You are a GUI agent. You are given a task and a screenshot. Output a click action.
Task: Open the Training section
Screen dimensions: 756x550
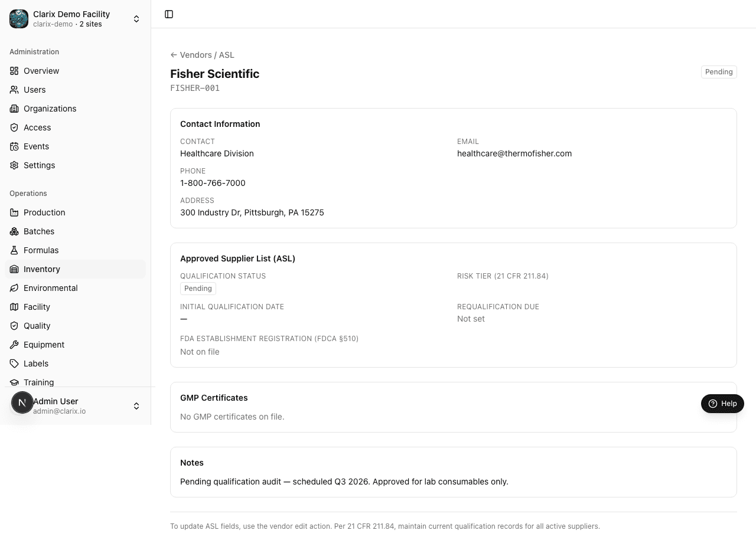[x=75, y=381]
